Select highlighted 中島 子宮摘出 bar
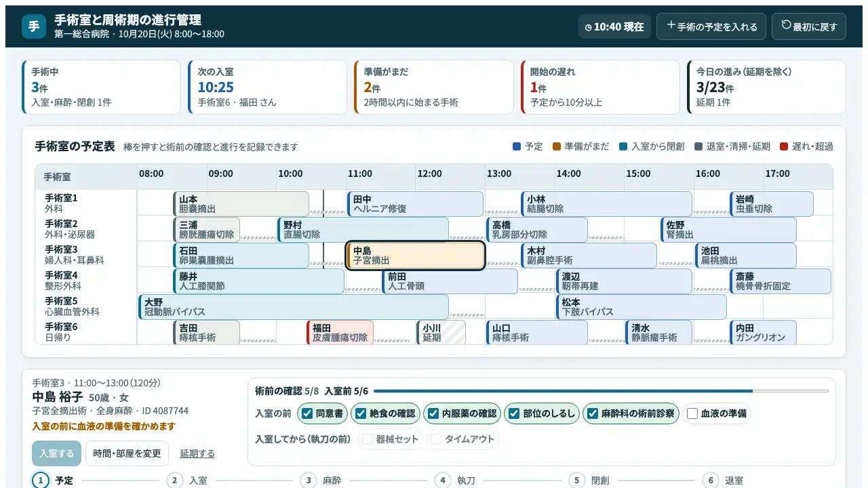 click(x=415, y=256)
